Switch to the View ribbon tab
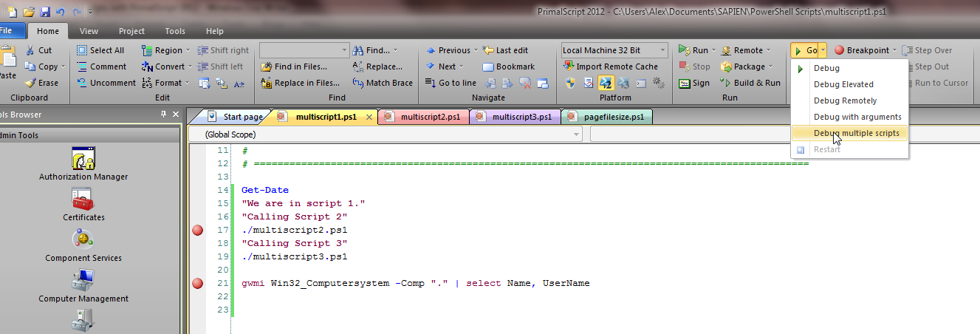 [x=89, y=31]
